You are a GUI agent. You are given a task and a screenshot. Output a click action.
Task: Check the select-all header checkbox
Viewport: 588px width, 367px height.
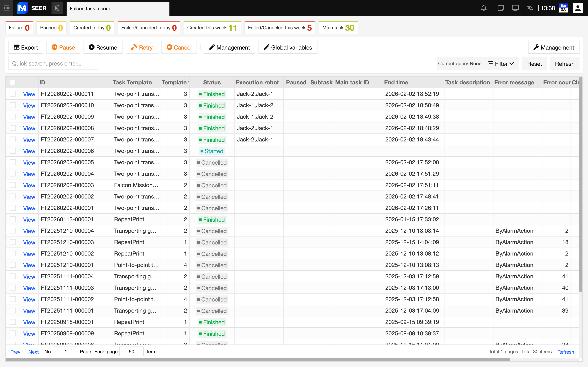[13, 82]
